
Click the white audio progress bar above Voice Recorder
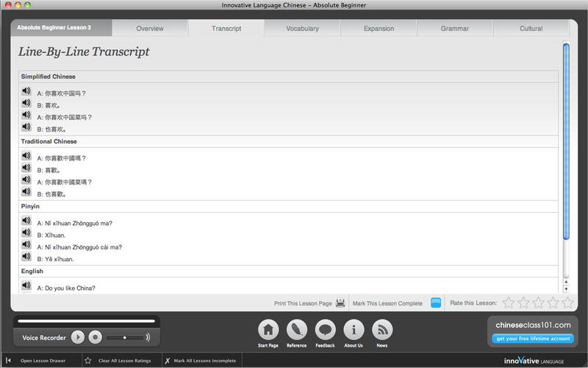(x=86, y=321)
